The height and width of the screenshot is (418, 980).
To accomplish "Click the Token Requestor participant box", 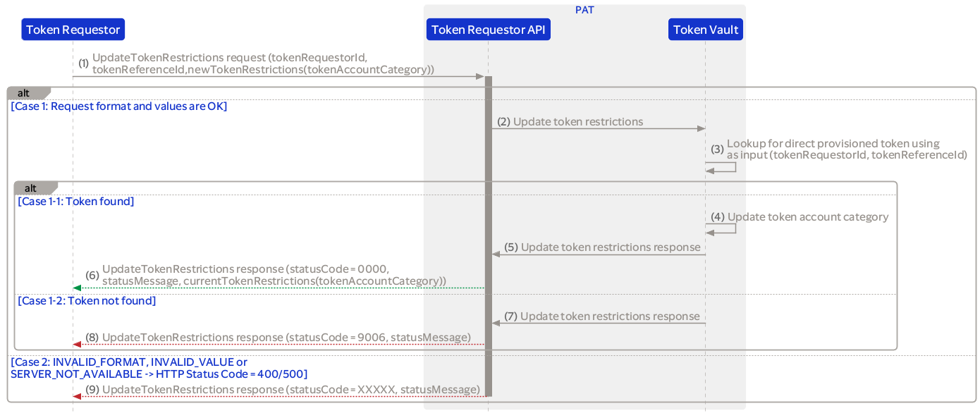I will 73,29.
